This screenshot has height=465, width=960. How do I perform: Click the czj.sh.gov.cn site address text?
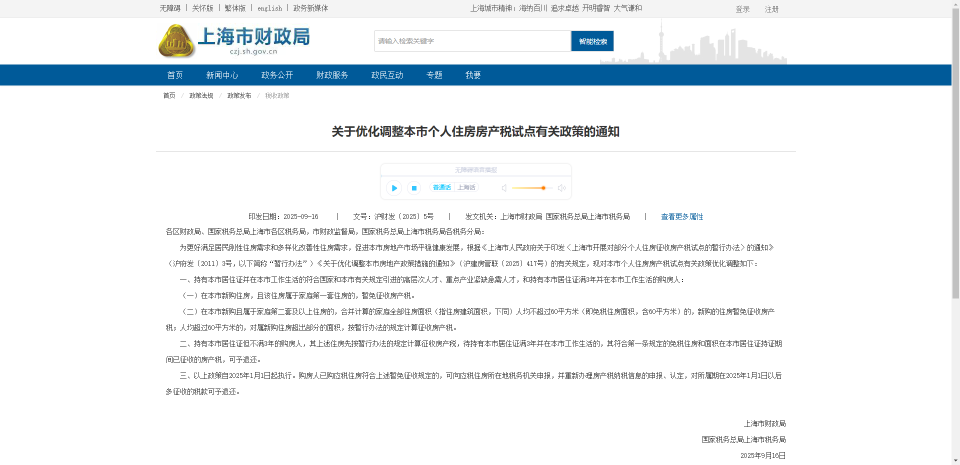[x=253, y=51]
